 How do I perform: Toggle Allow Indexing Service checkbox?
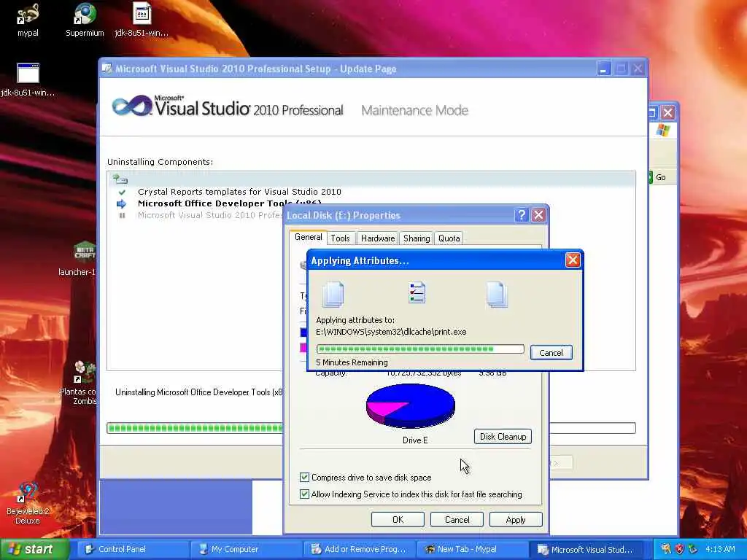click(304, 494)
